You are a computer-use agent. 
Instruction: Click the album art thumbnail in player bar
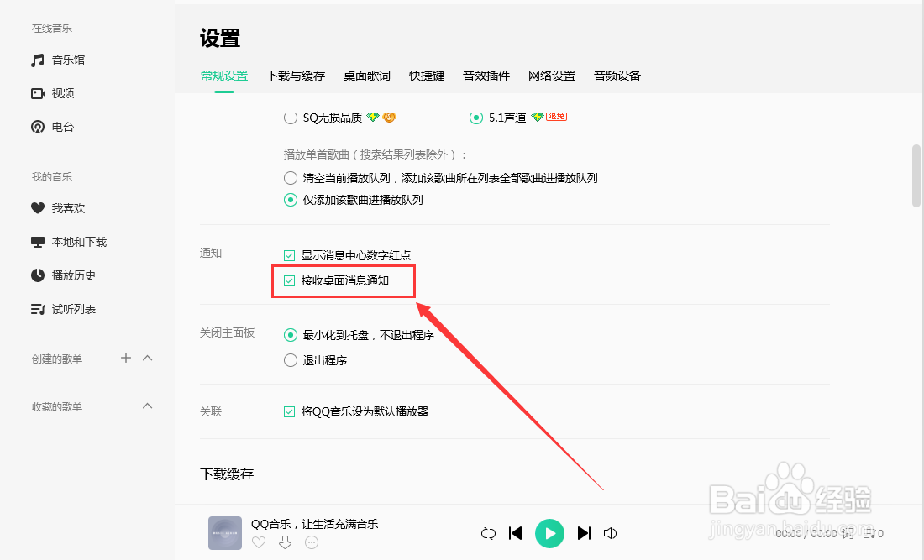(x=223, y=532)
